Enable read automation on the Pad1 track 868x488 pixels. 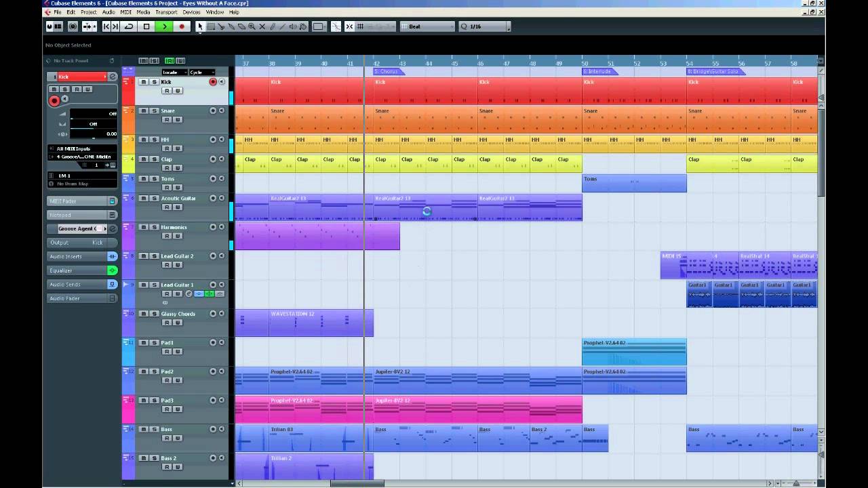tap(166, 352)
